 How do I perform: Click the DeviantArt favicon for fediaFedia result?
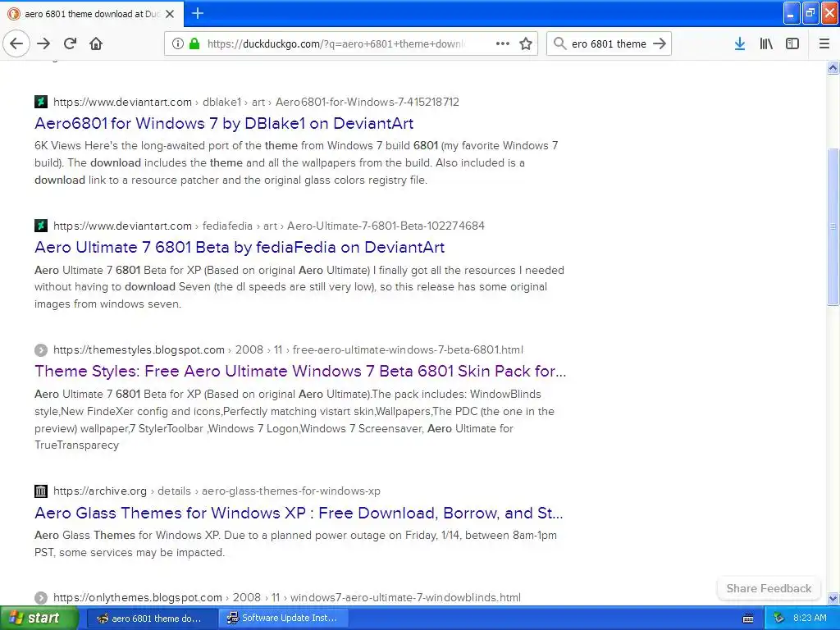pos(41,226)
